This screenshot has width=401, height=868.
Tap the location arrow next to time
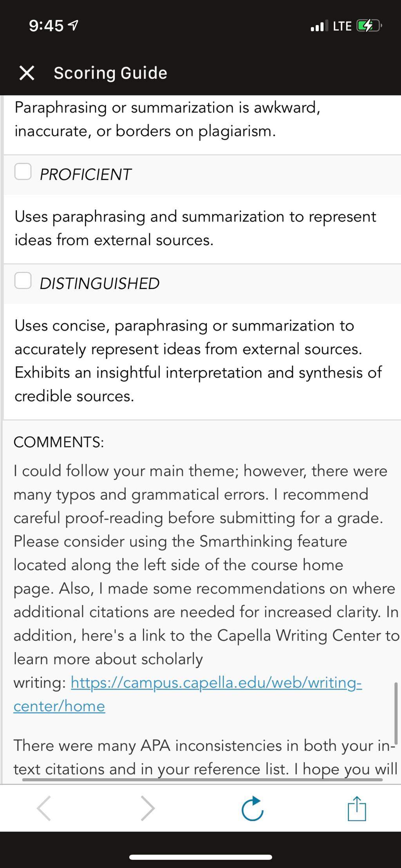73,25
